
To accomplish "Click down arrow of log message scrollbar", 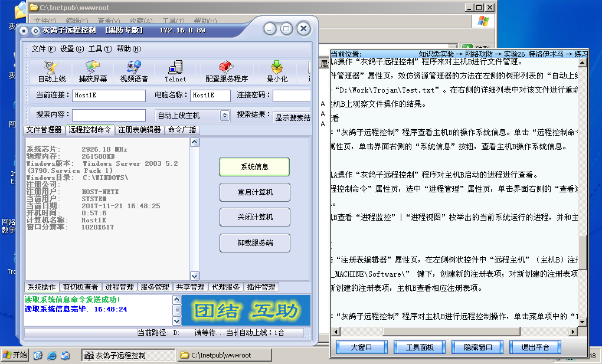I will [x=176, y=320].
